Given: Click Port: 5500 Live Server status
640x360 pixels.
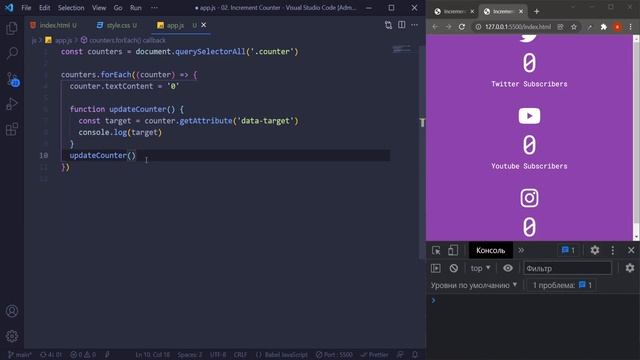Looking at the screenshot, I should tap(334, 355).
